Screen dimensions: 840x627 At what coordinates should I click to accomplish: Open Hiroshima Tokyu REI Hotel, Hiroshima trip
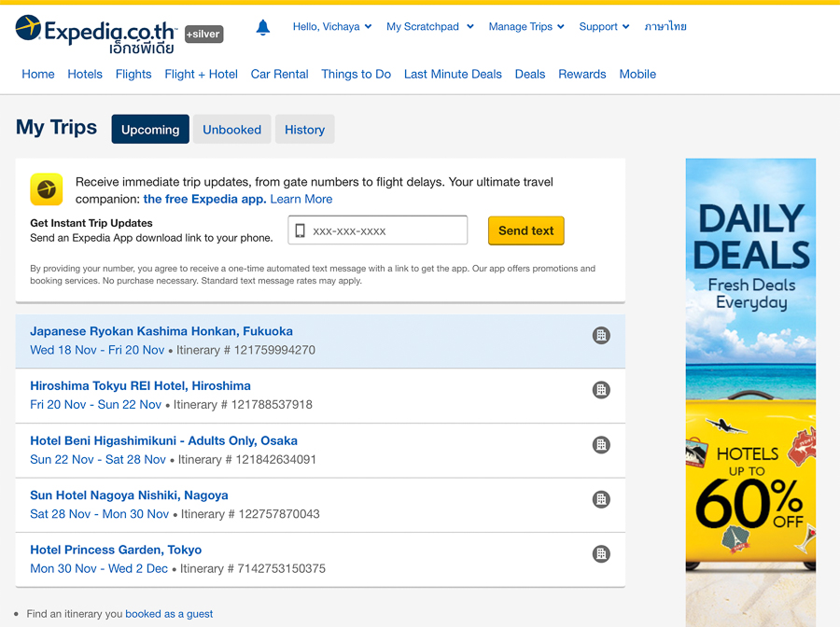click(140, 386)
